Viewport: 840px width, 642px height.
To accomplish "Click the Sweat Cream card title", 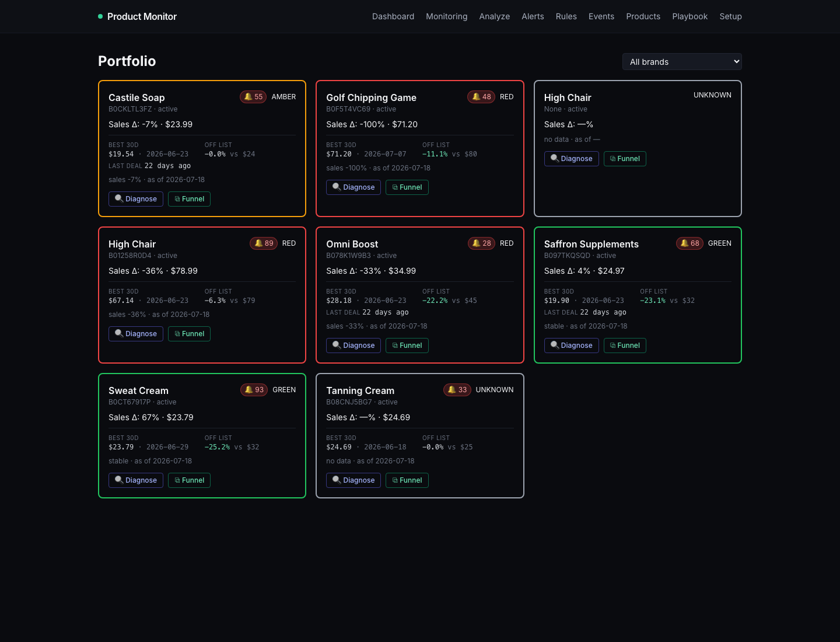I will point(138,390).
